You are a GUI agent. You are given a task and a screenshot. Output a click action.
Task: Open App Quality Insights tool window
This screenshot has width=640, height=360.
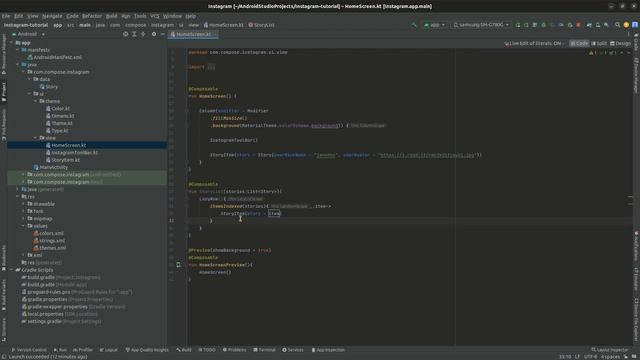click(x=147, y=350)
